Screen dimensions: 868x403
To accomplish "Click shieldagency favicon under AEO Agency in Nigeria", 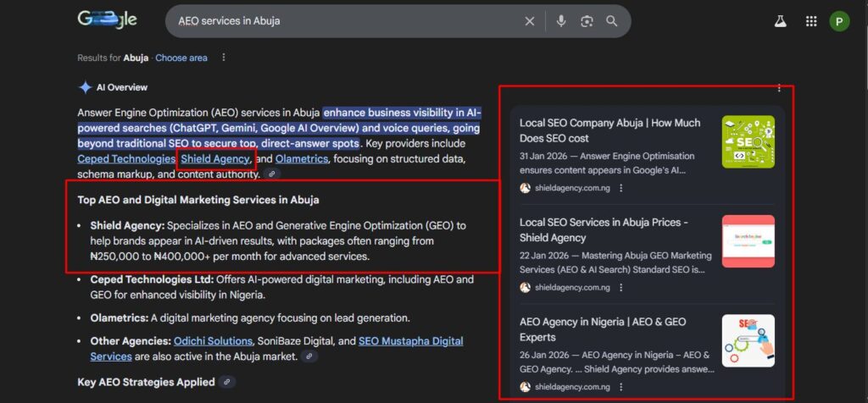I will 526,387.
